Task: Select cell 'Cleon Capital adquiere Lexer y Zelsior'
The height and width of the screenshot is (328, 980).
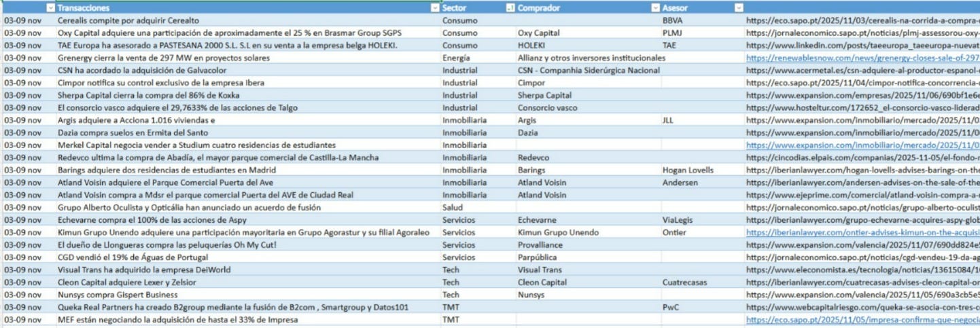Action: 248,282
